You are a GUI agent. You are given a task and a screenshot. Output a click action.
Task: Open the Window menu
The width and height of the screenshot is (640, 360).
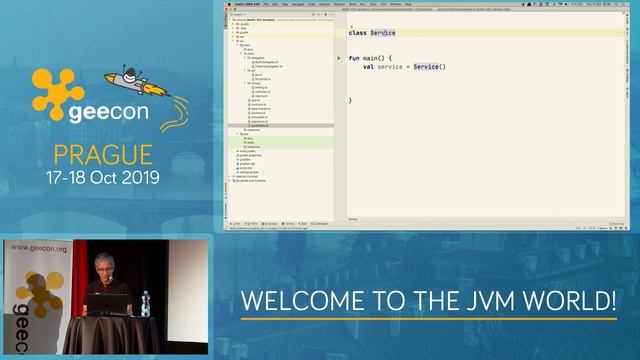click(396, 4)
